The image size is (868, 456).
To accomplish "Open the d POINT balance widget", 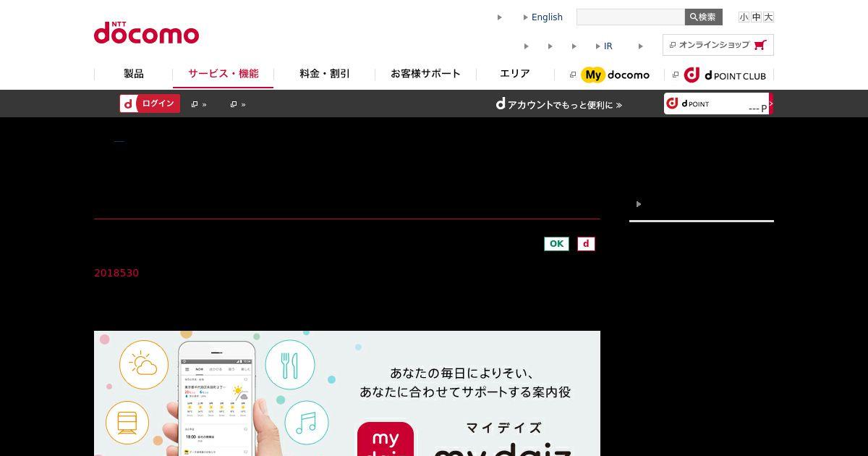I will (x=718, y=104).
